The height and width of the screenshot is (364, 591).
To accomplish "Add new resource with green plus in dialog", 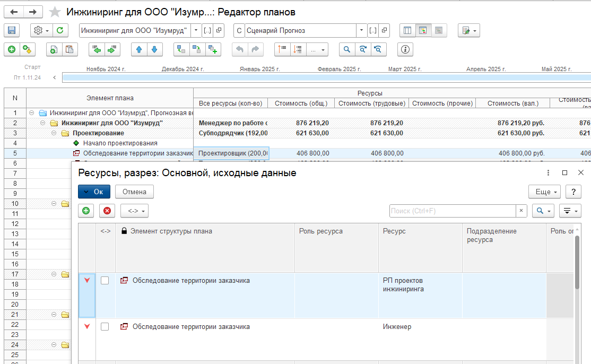I will [x=86, y=211].
